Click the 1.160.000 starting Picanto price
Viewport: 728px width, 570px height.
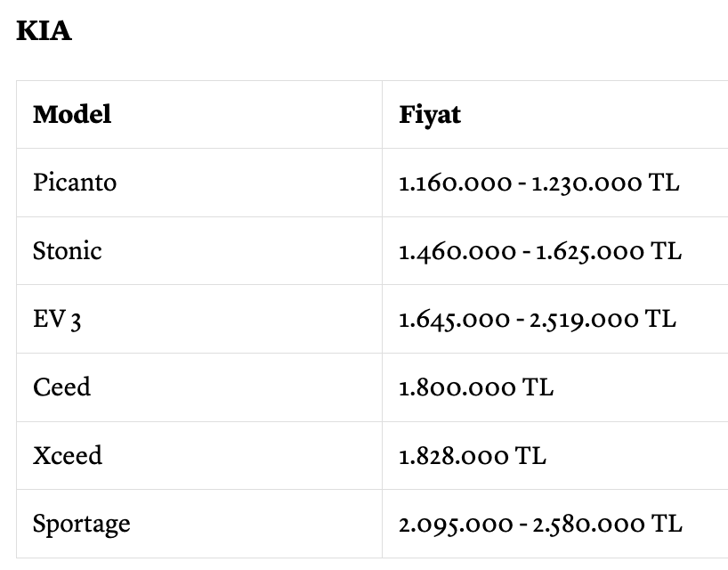pos(456,183)
